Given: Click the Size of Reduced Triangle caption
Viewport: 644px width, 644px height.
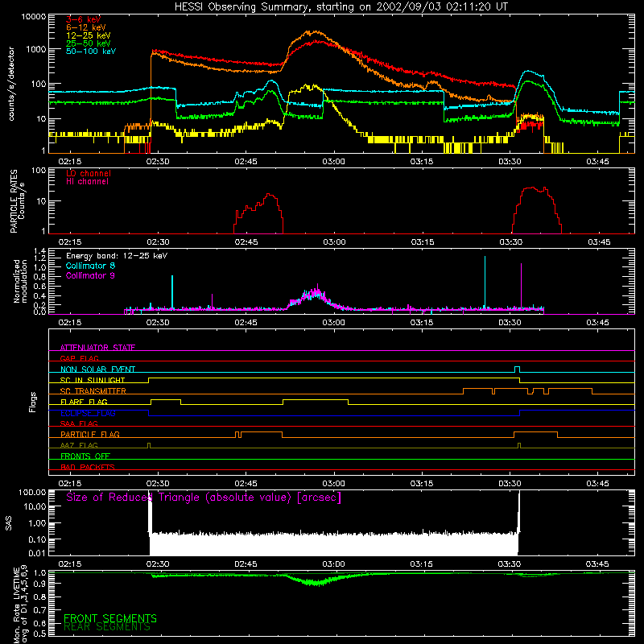Looking at the screenshot, I should point(204,497).
